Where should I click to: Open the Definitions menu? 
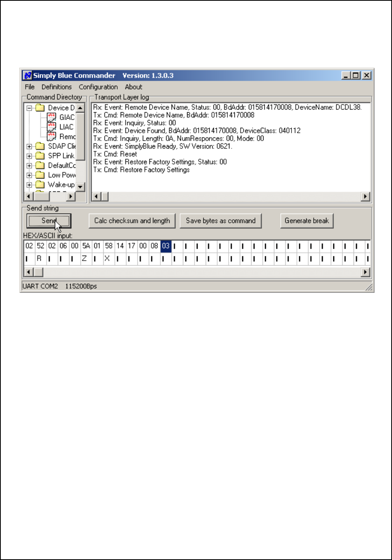tap(57, 87)
